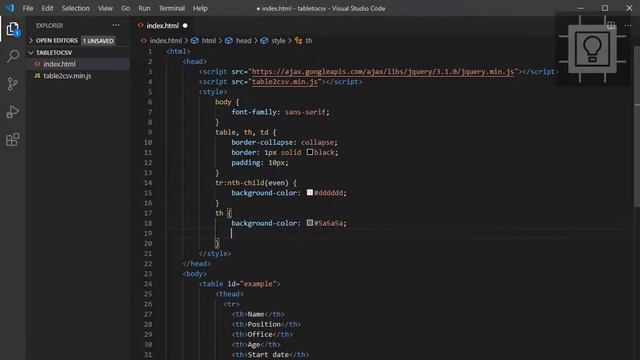Click the #5a5a5a color swatch
Viewport: 640px width, 360px height.
[310, 223]
